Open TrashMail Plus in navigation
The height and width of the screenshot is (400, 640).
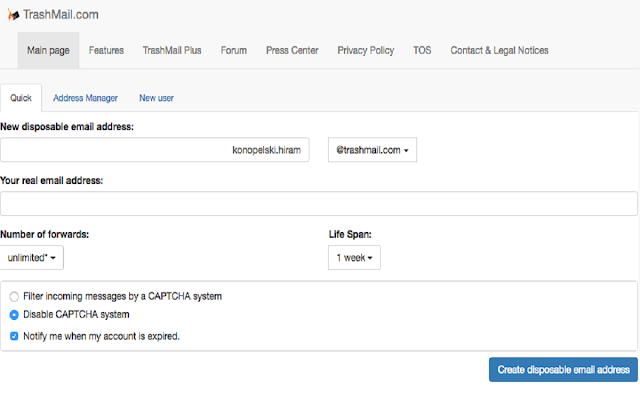172,50
